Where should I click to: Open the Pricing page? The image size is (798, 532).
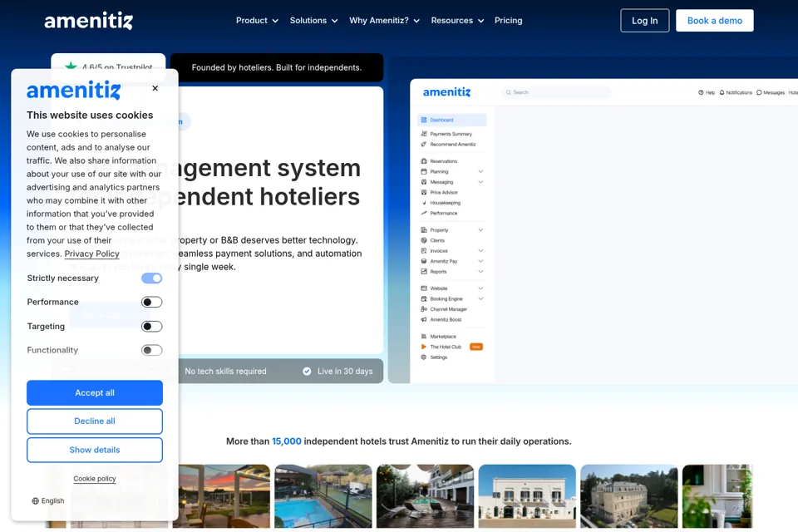(509, 20)
